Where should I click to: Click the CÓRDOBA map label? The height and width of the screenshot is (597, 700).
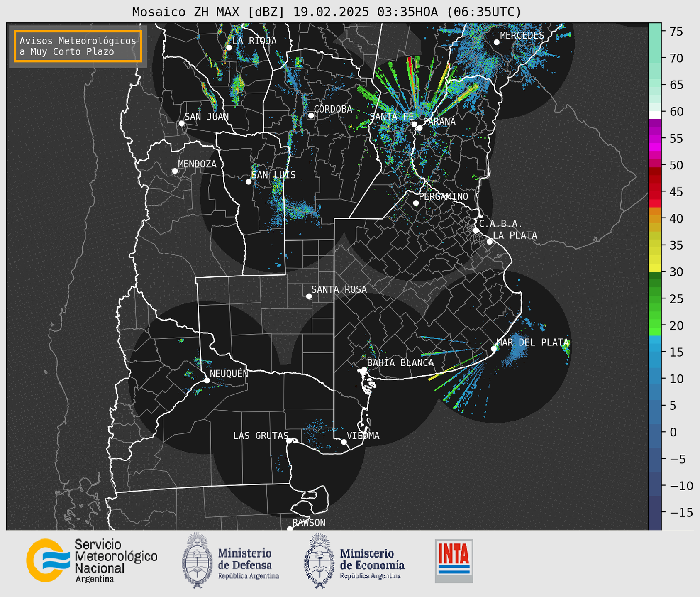(333, 109)
